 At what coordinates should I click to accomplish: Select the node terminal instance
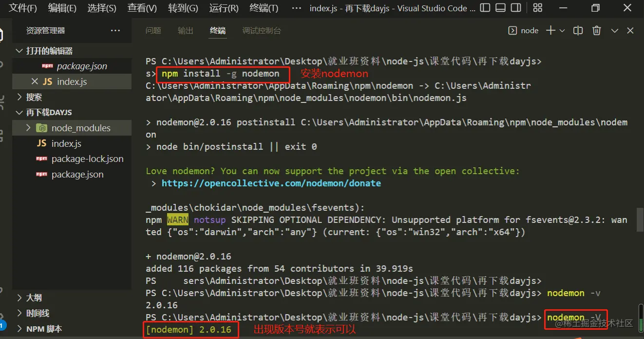524,30
